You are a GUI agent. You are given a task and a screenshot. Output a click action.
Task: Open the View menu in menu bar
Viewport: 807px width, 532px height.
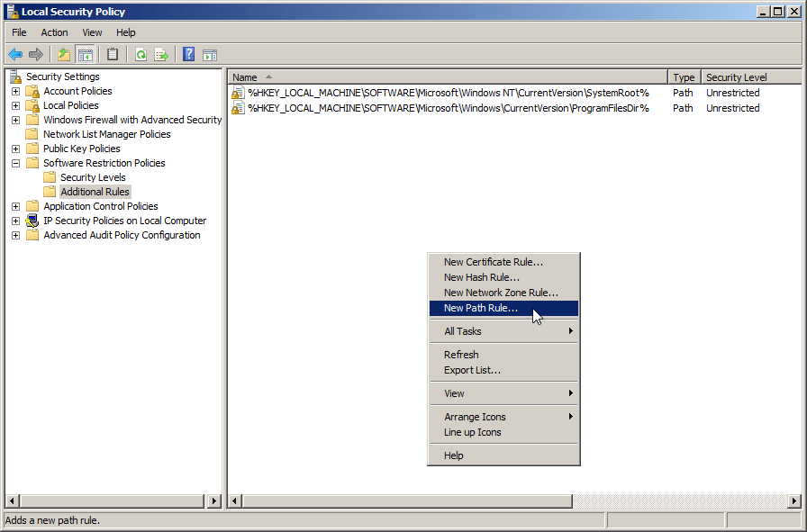coord(92,32)
